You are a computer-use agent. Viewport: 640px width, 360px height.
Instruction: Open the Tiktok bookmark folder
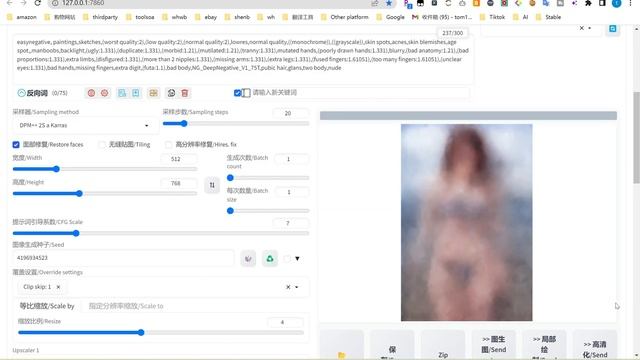tap(493, 17)
